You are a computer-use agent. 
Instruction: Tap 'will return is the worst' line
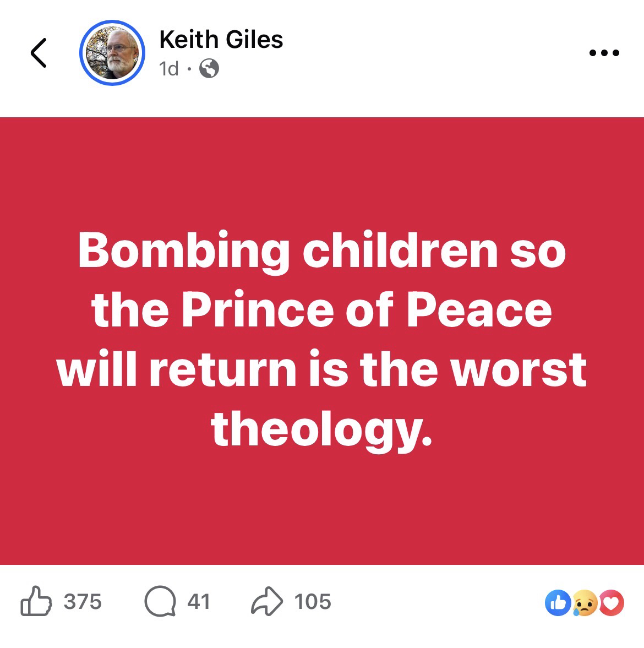[x=322, y=369]
